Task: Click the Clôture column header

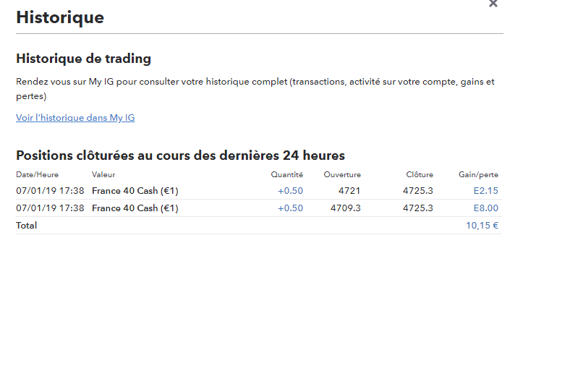Action: [420, 174]
